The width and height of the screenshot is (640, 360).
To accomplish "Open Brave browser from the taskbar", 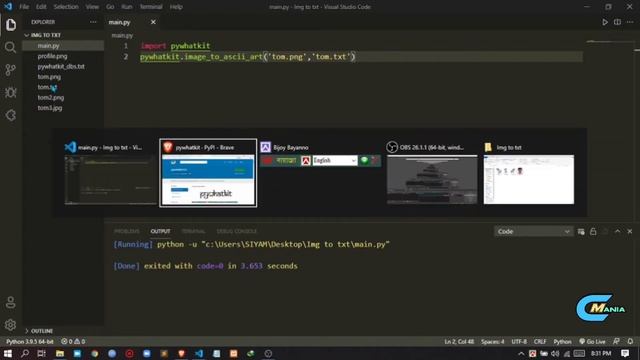I will coord(182,353).
